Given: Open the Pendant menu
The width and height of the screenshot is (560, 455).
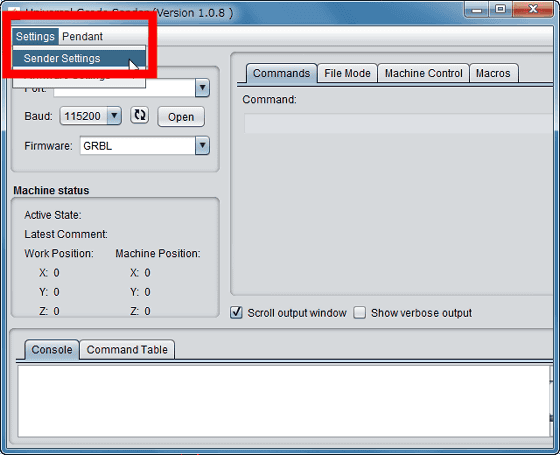Looking at the screenshot, I should click(x=82, y=36).
